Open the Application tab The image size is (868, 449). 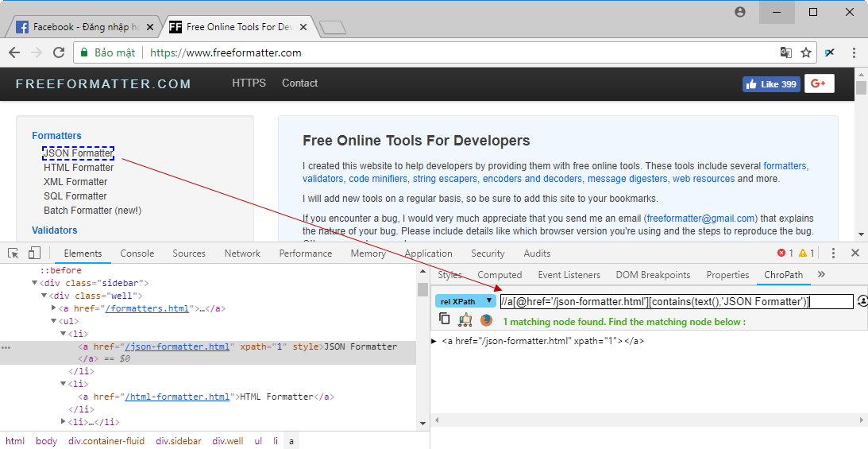429,254
